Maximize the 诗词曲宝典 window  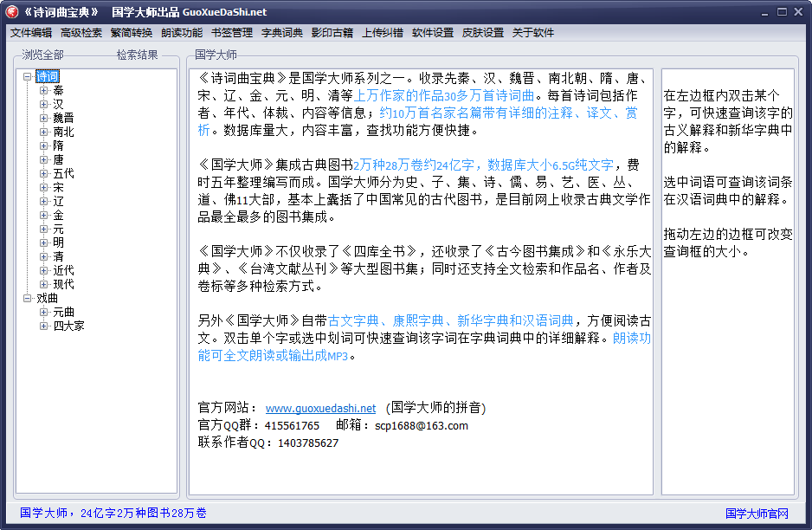[782, 11]
